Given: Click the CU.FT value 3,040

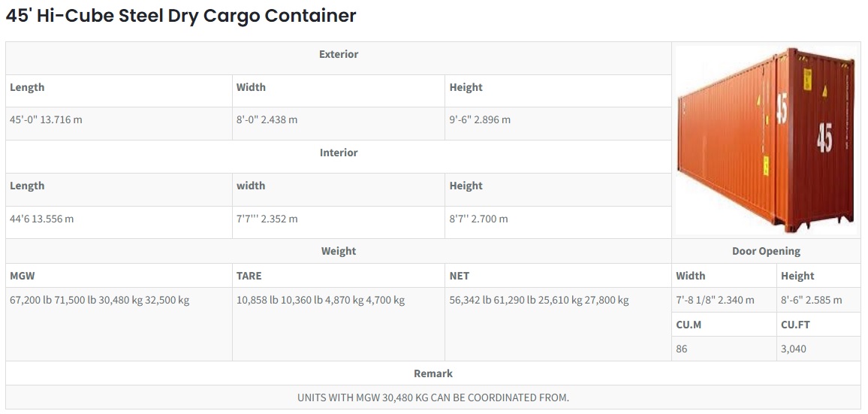Looking at the screenshot, I should 793,349.
